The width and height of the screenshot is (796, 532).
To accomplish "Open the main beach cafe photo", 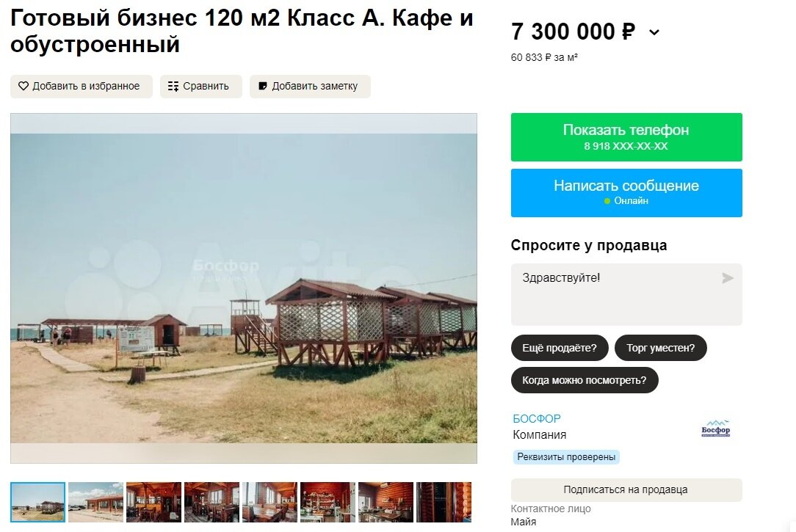I will point(244,288).
